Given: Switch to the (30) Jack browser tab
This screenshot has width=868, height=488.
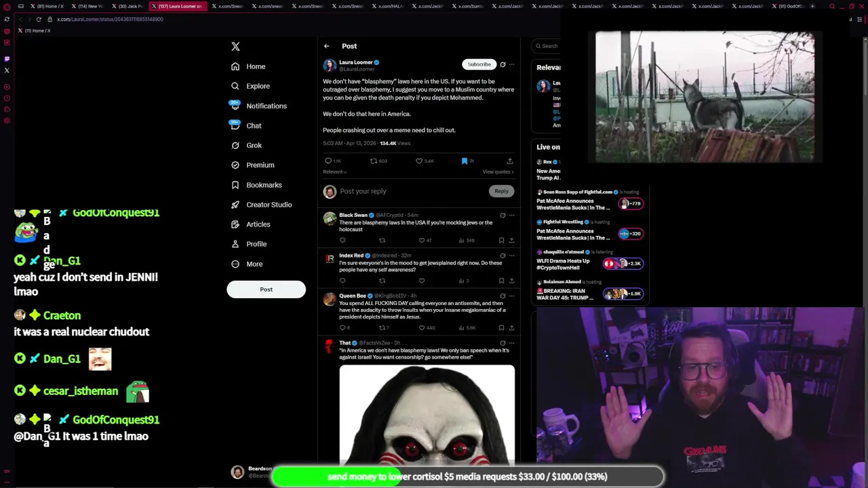Looking at the screenshot, I should [x=128, y=6].
